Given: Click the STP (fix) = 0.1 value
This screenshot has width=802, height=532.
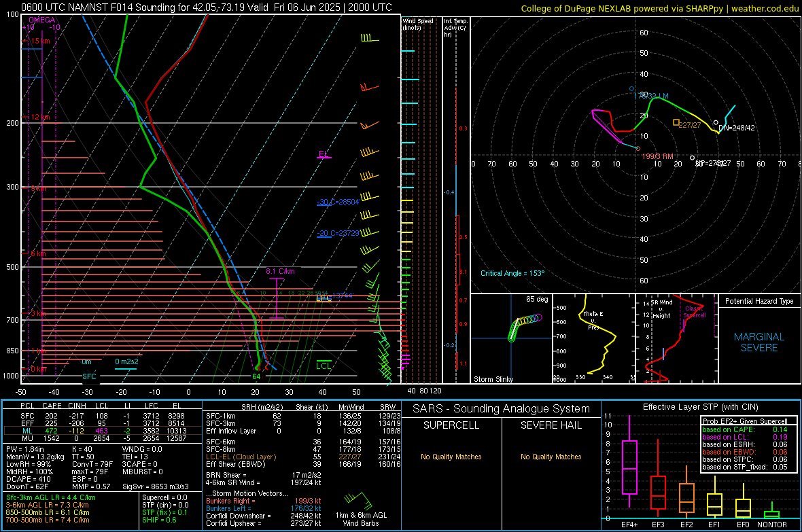Looking at the screenshot, I should [x=164, y=512].
